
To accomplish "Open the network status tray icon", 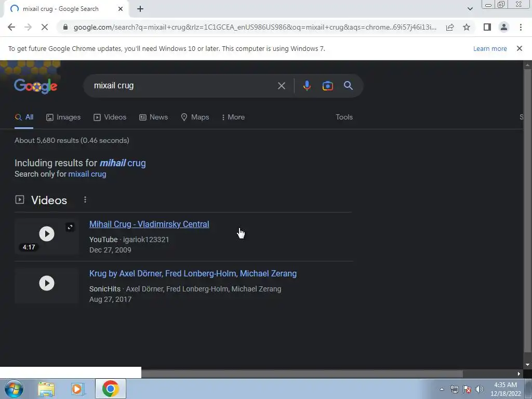I will (454, 389).
